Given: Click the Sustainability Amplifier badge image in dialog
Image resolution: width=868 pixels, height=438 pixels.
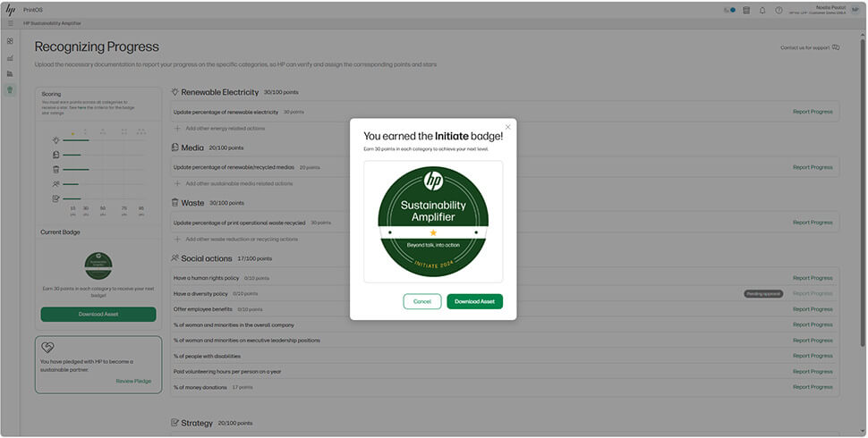Looking at the screenshot, I should pos(433,222).
